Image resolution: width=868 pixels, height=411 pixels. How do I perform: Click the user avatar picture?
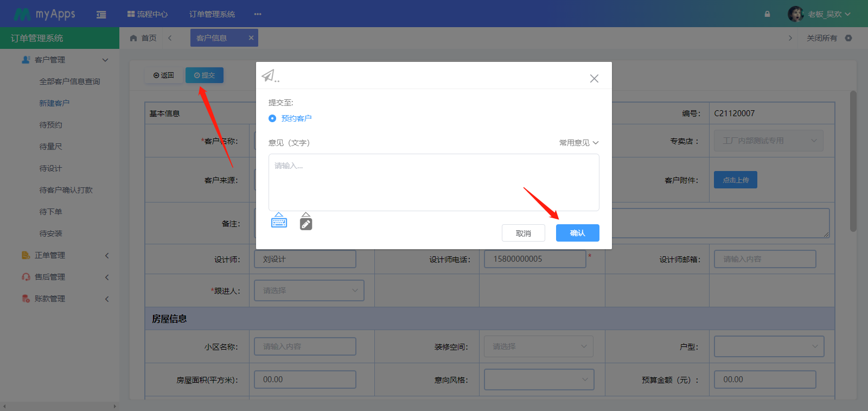[795, 14]
